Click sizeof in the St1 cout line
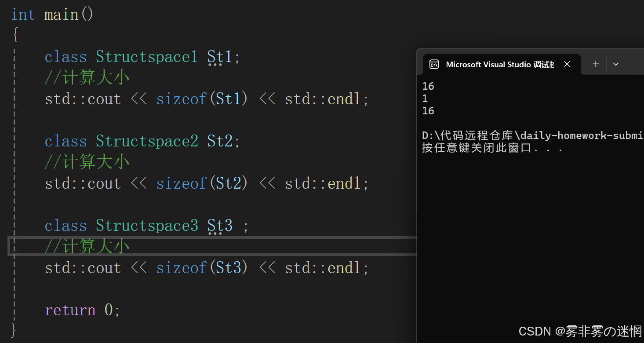Image resolution: width=644 pixels, height=343 pixels. pos(182,99)
